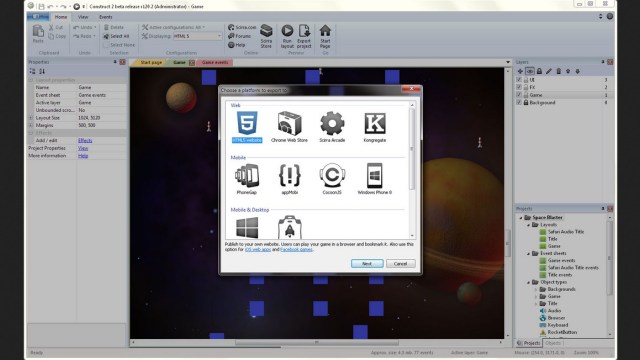Screen dimensions: 640x360
Task: Toggle the lock on the FX layer
Action: click(x=526, y=87)
